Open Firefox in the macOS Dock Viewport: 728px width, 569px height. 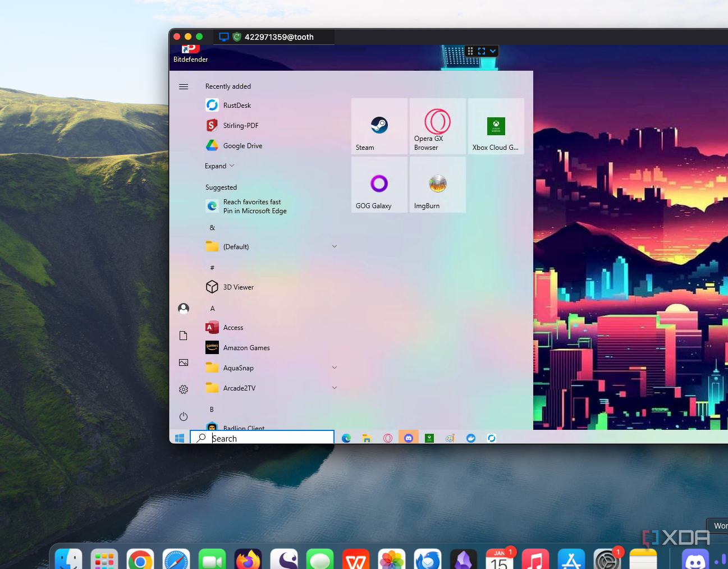coord(248,560)
